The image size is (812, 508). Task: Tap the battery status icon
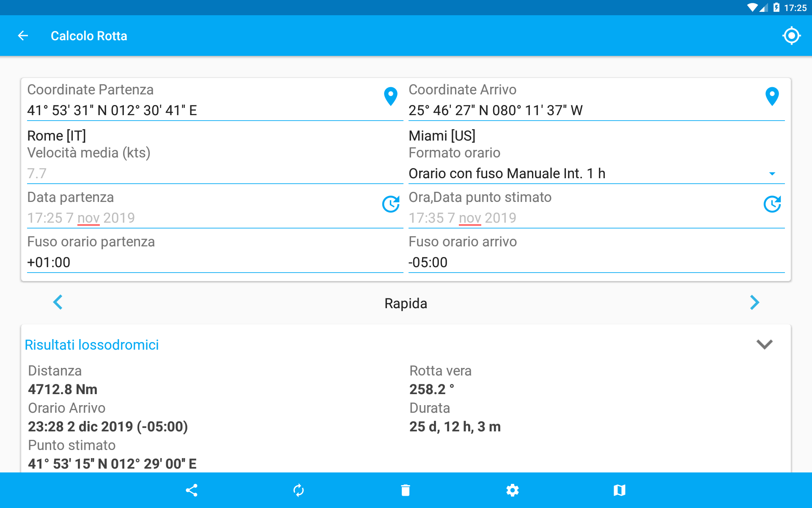[x=776, y=8]
